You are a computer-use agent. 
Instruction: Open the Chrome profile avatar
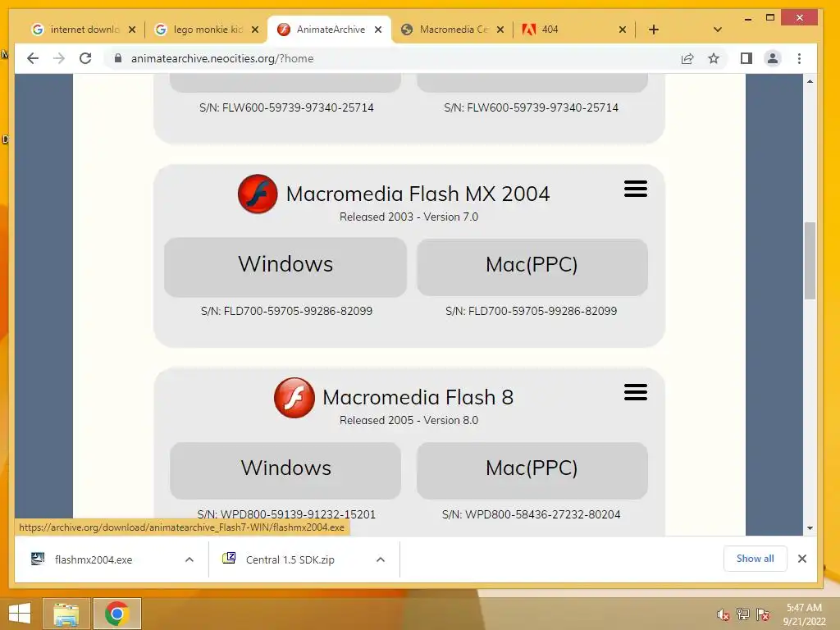pos(773,58)
